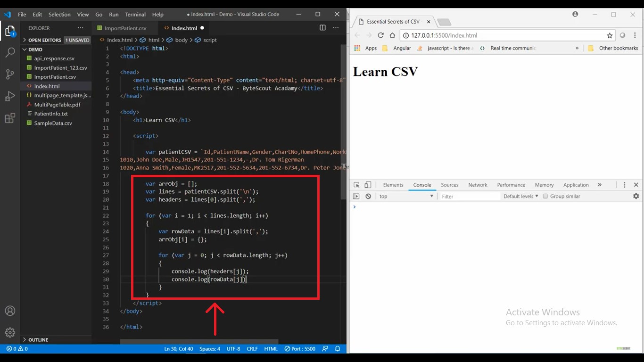
Task: Open the File menu
Action: click(22, 14)
